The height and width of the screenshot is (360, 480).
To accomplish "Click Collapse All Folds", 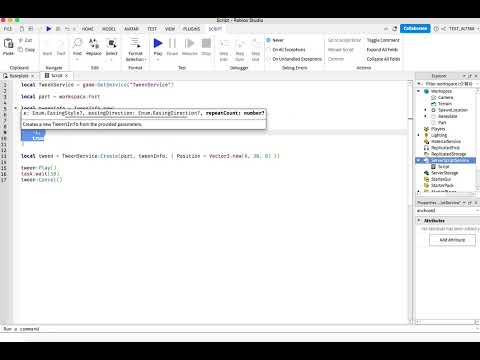I will point(383,59).
